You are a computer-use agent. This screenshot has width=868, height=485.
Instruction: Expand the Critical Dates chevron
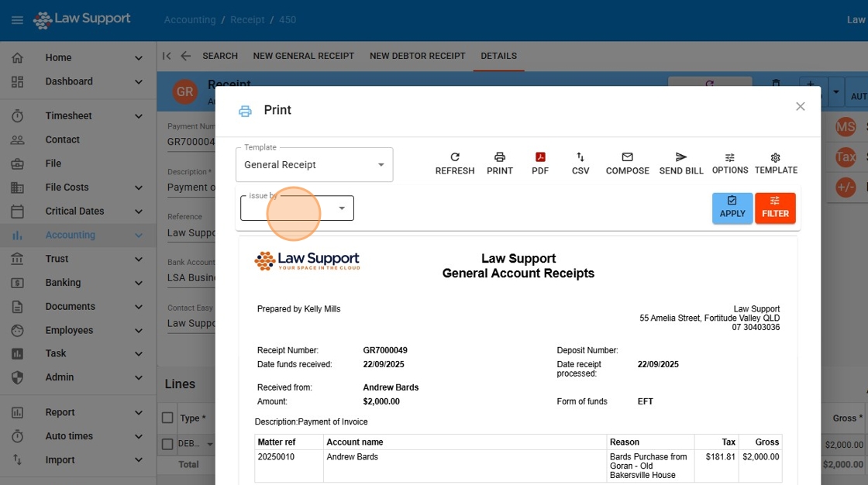[139, 212]
